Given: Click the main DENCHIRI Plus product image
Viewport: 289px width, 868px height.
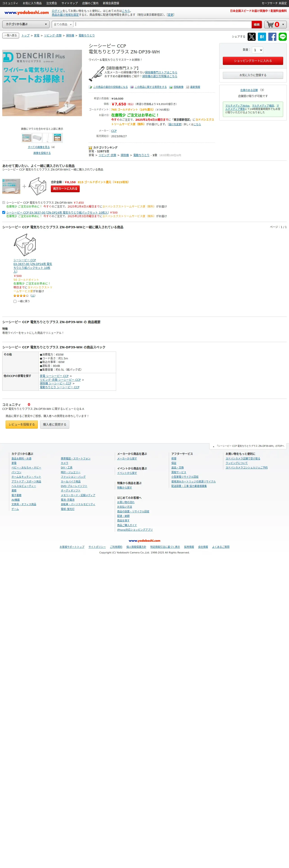Looking at the screenshot, I should pos(42,83).
